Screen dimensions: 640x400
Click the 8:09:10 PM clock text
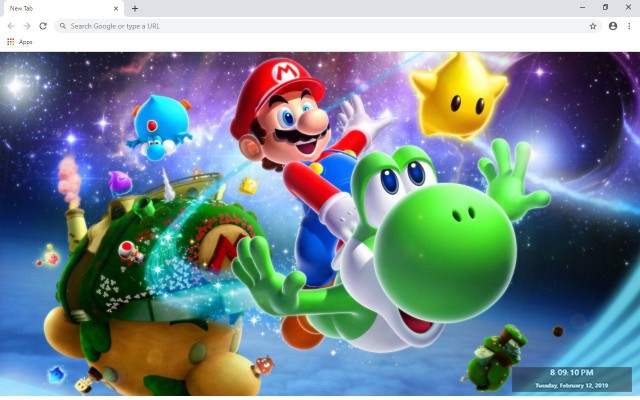click(571, 372)
